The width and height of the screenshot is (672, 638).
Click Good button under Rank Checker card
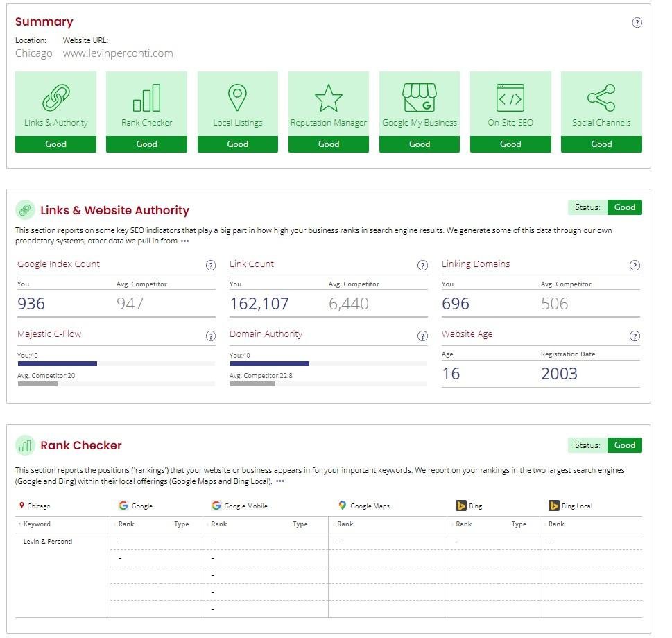pos(146,144)
